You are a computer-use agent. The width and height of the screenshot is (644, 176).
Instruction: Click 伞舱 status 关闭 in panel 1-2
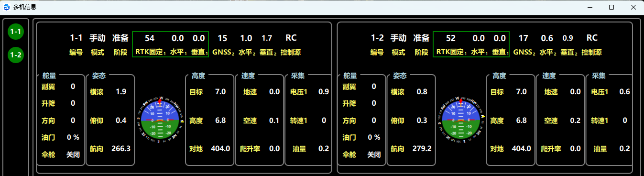[x=374, y=154]
